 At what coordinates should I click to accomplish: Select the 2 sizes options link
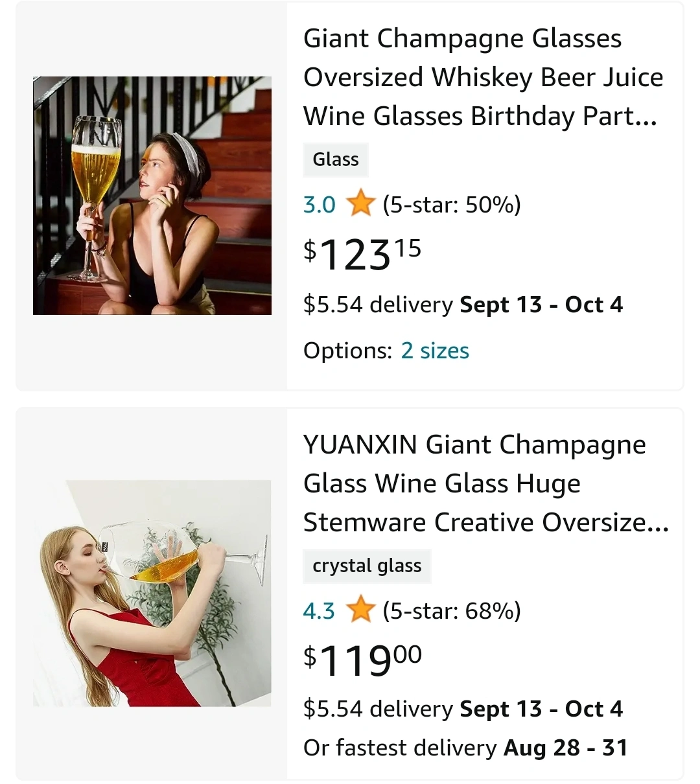[434, 351]
